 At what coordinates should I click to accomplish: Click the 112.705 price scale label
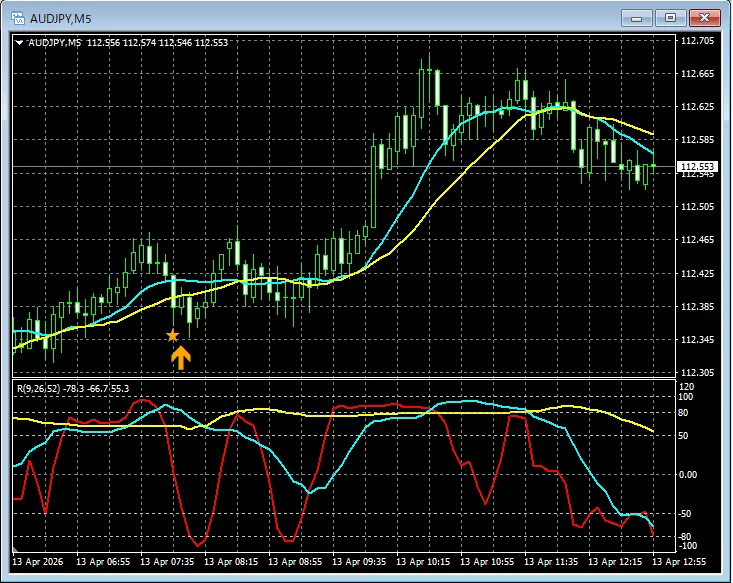tap(696, 41)
